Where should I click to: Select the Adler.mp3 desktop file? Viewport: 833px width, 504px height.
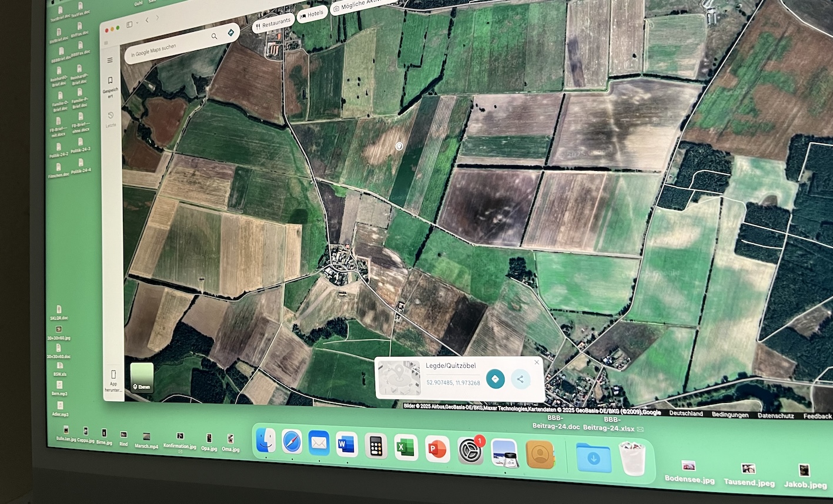point(60,409)
